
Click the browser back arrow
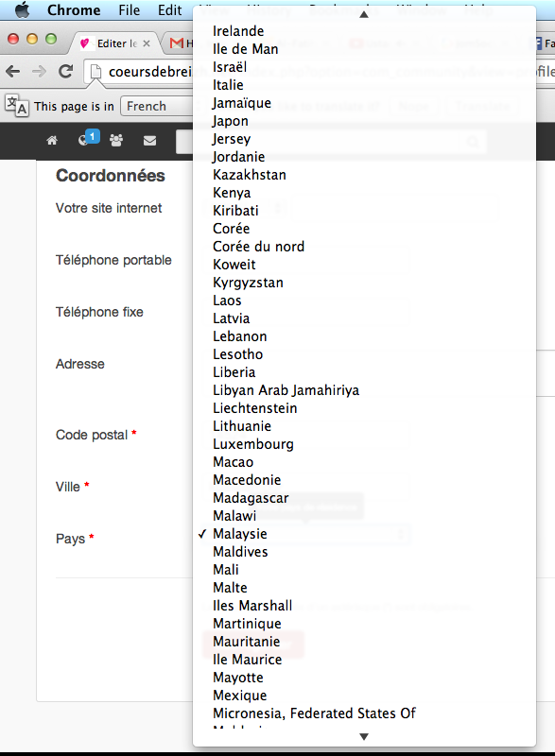pos(13,72)
